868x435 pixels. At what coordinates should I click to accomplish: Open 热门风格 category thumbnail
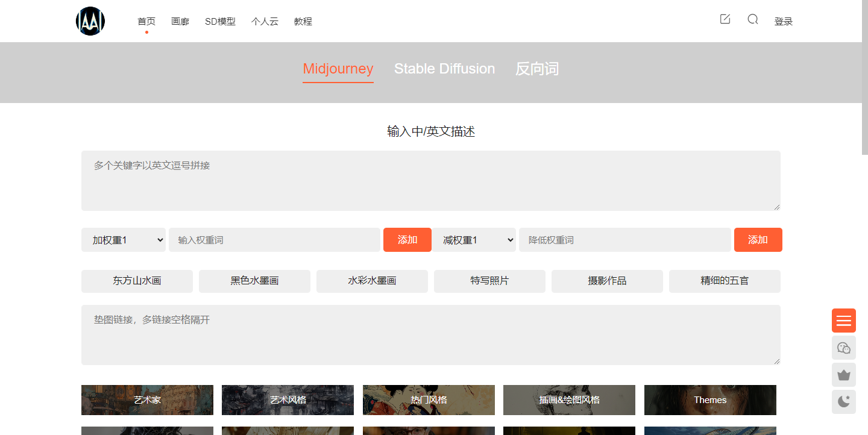coord(429,400)
